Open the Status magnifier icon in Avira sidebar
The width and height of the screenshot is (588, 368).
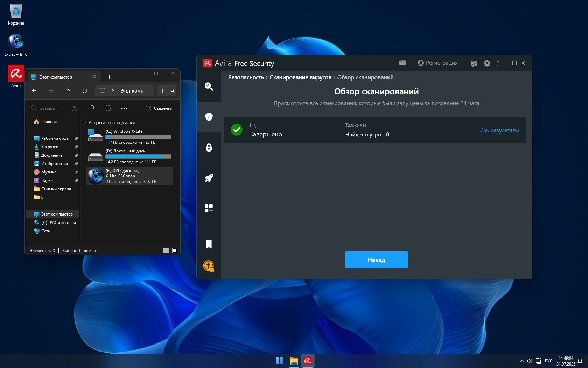[209, 86]
